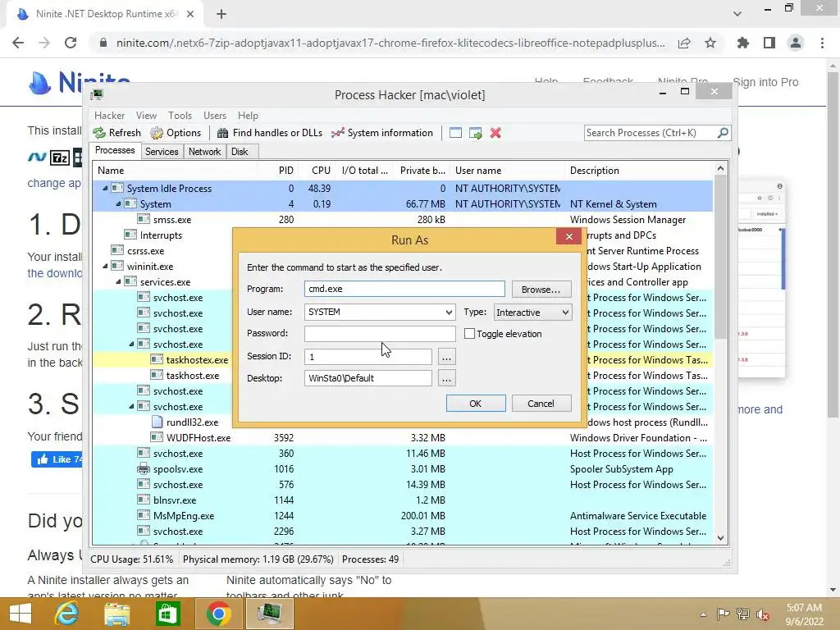Click Find handles or DLLs binoculars icon
This screenshot has height=630, width=840.
pos(223,133)
